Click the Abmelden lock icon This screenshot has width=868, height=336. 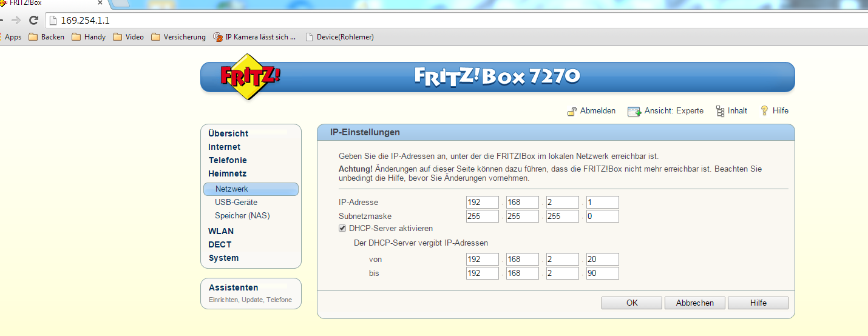pos(572,111)
